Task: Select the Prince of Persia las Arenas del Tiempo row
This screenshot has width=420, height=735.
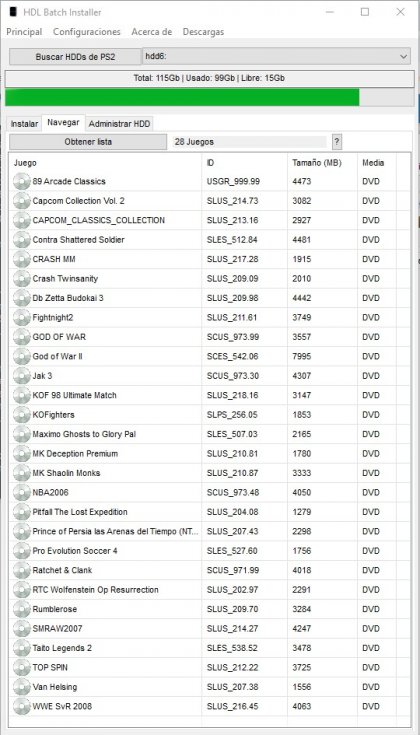Action: [x=210, y=532]
